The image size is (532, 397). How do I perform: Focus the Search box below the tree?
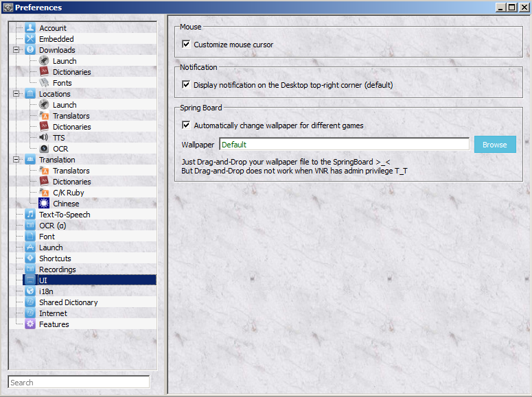coord(79,382)
